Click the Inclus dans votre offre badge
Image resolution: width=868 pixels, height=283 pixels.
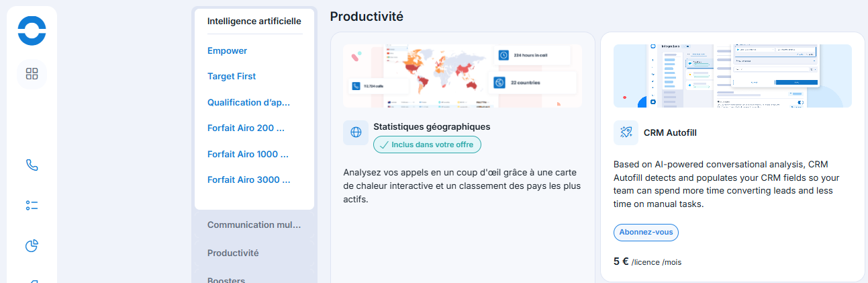click(427, 145)
